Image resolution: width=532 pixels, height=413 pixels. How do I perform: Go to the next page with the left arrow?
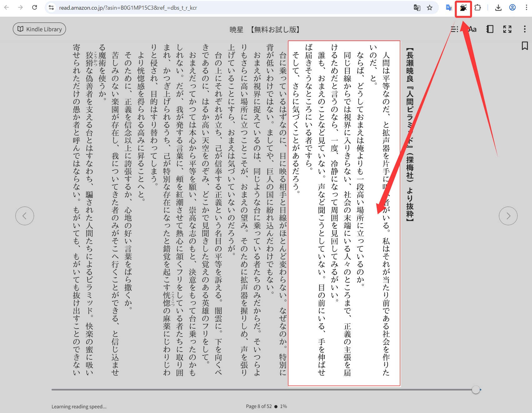click(x=25, y=216)
